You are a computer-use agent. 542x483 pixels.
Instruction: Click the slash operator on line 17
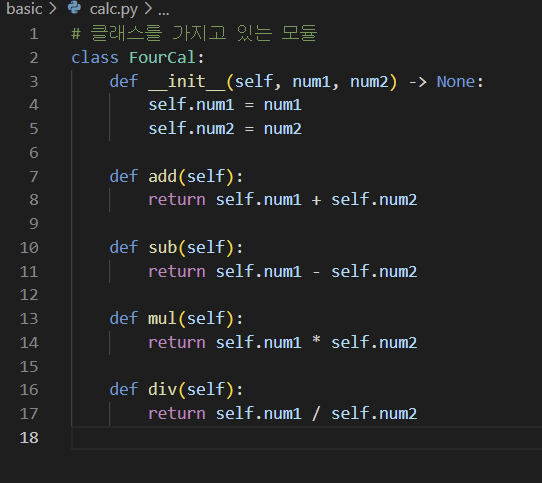pyautogui.click(x=316, y=414)
